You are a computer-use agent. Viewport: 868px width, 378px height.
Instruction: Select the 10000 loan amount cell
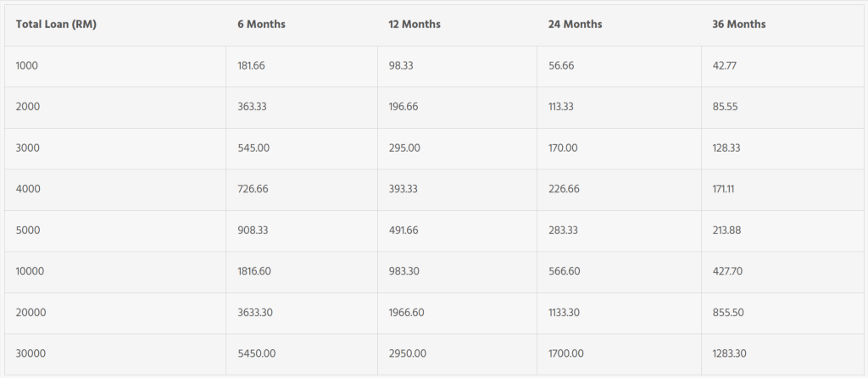[x=31, y=272]
